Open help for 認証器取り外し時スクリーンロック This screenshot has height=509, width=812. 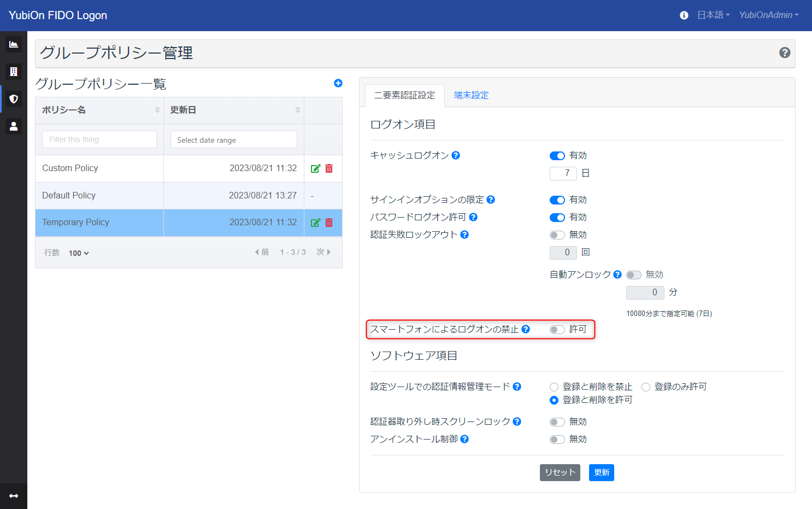(x=517, y=422)
